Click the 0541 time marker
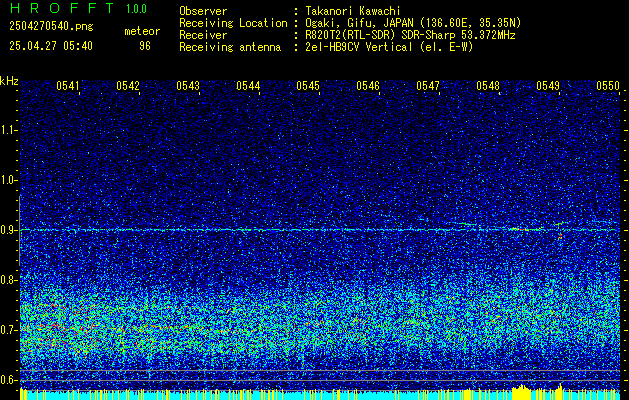 pyautogui.click(x=68, y=85)
